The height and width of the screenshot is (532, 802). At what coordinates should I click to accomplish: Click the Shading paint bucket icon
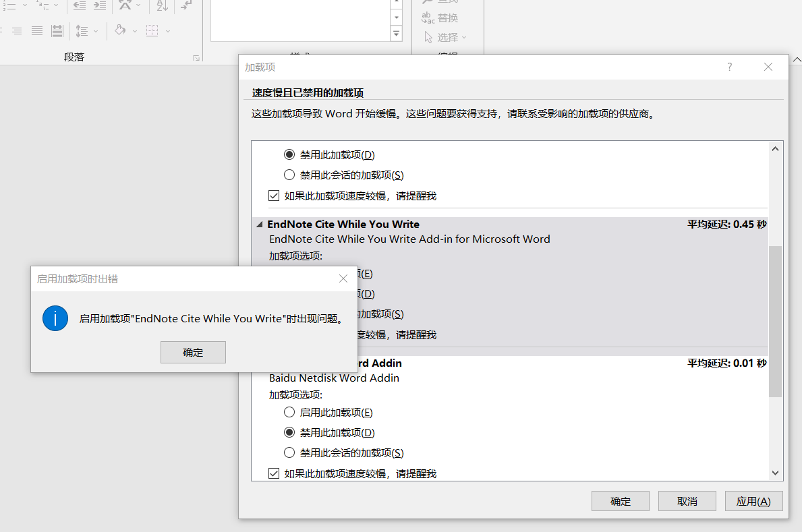tap(120, 30)
